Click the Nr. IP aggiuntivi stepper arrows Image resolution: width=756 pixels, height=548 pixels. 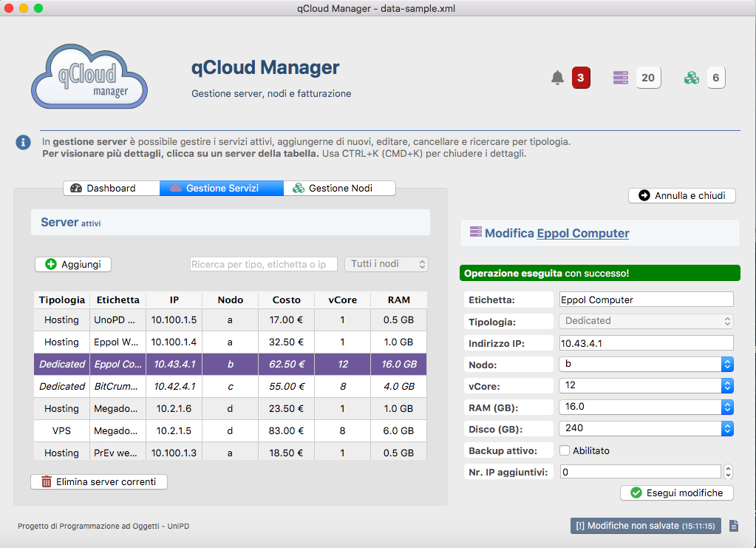[728, 472]
